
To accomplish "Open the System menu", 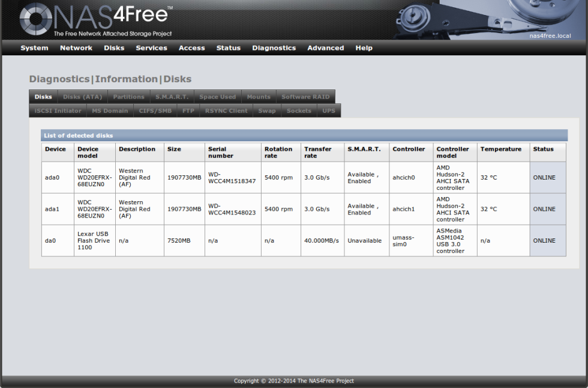I will click(34, 48).
